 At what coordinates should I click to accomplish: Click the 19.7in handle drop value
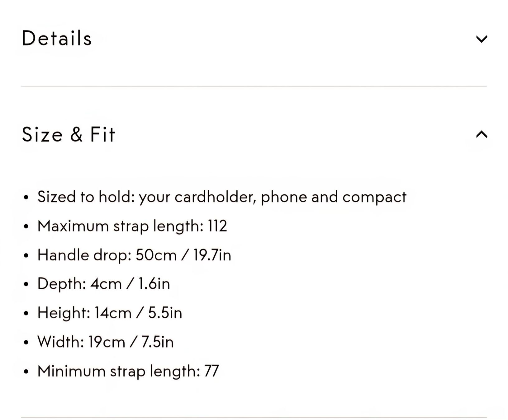click(x=212, y=255)
